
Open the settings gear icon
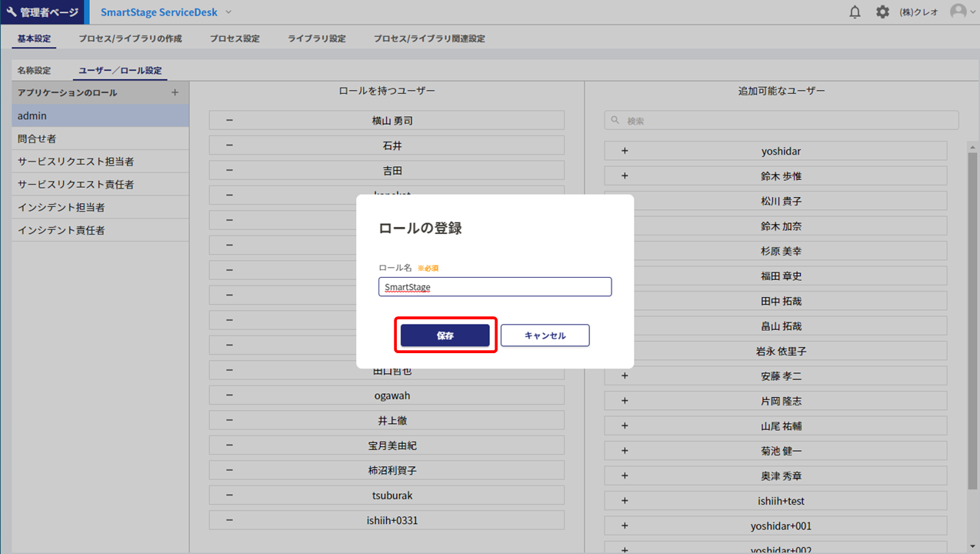(882, 12)
